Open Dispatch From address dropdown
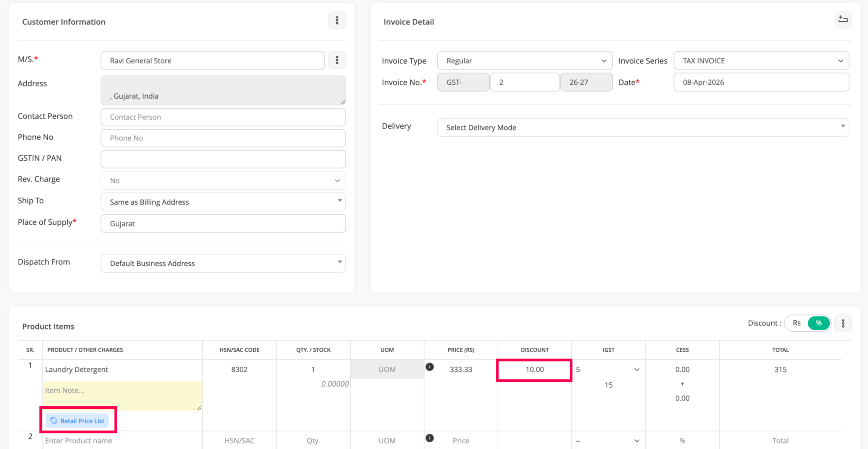Viewport: 868px width, 449px height. coord(223,263)
